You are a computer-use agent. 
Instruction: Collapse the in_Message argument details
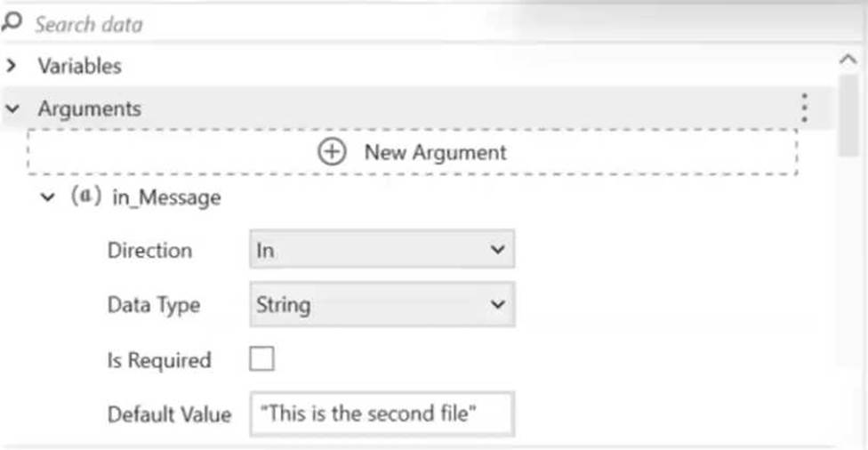point(48,197)
